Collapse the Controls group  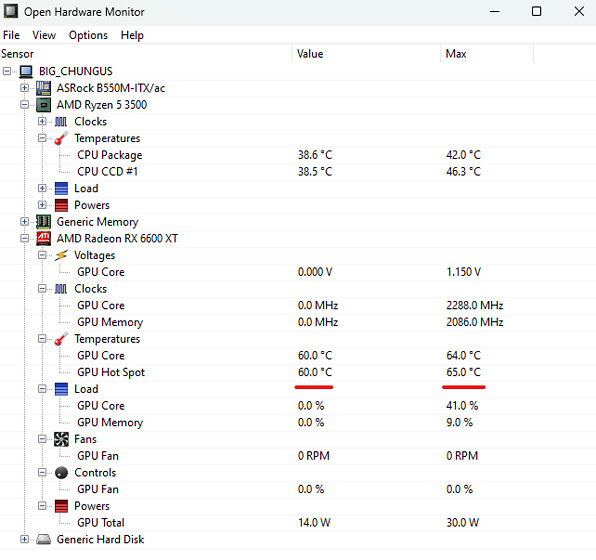(x=42, y=473)
